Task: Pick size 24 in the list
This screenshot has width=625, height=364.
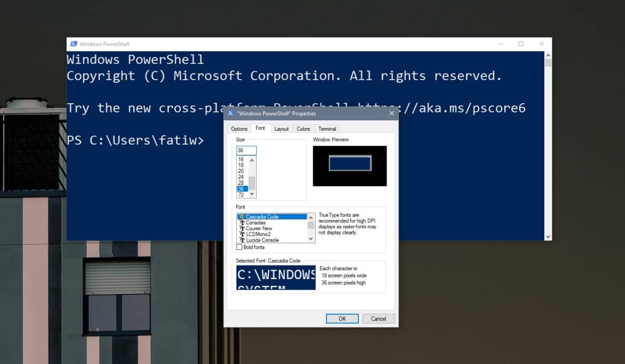Action: (241, 177)
